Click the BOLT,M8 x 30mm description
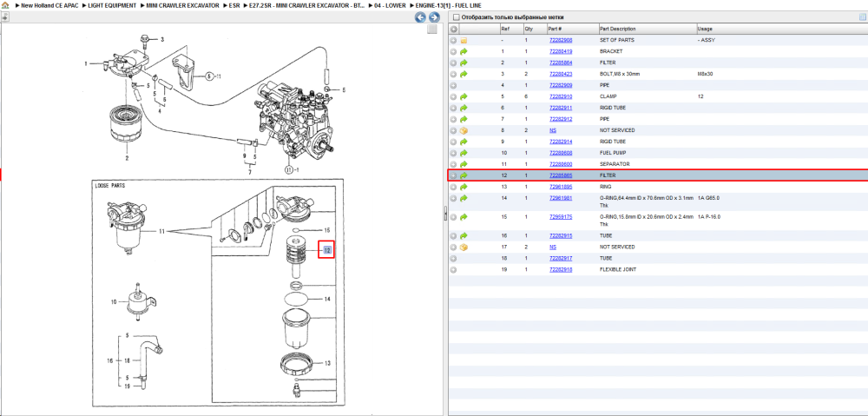Image resolution: width=868 pixels, height=416 pixels. click(620, 74)
